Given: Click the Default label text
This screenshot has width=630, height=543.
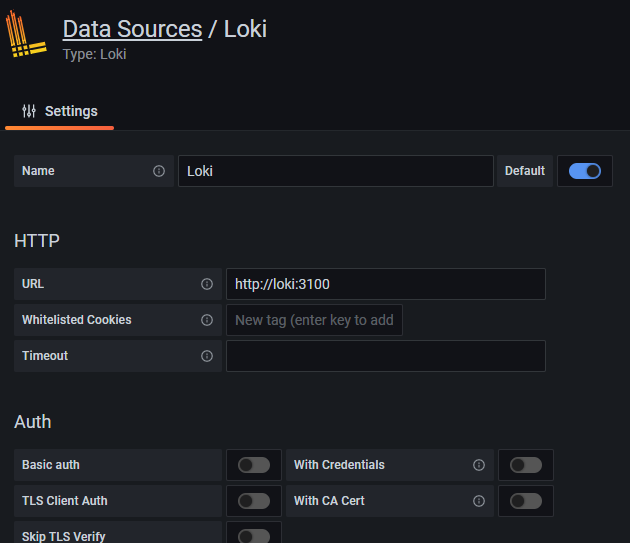Looking at the screenshot, I should 525,171.
